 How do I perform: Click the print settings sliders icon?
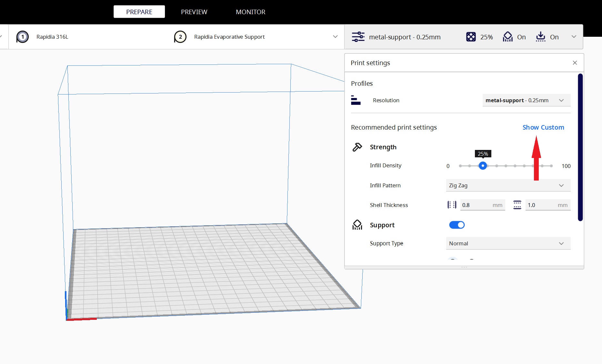click(x=358, y=37)
